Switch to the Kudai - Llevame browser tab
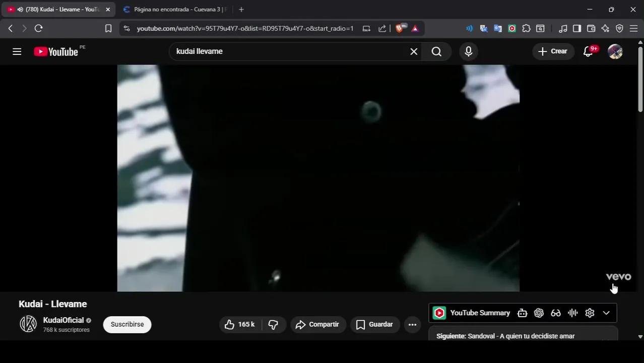The image size is (644, 363). coord(58,10)
